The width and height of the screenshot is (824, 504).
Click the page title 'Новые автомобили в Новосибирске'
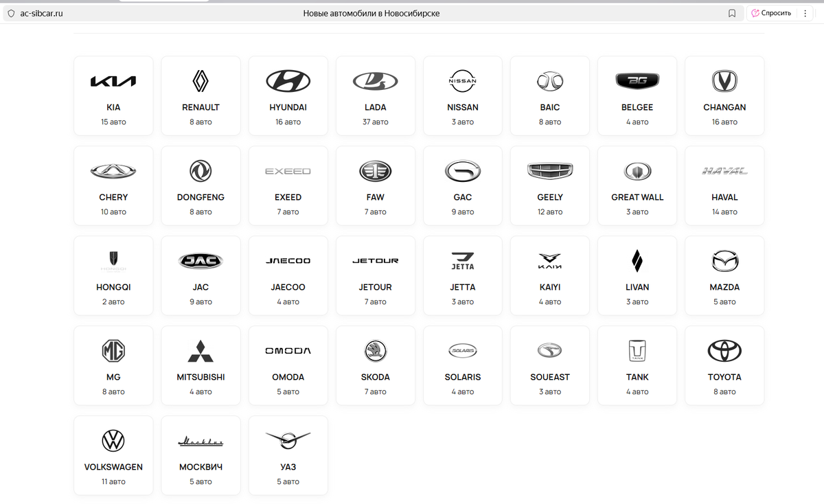pyautogui.click(x=371, y=13)
